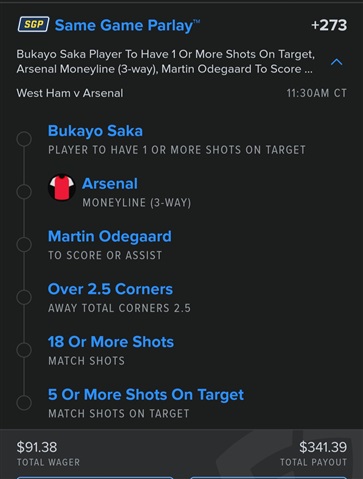Click the 18 Or More Shots selection
363x479 pixels.
(x=111, y=342)
